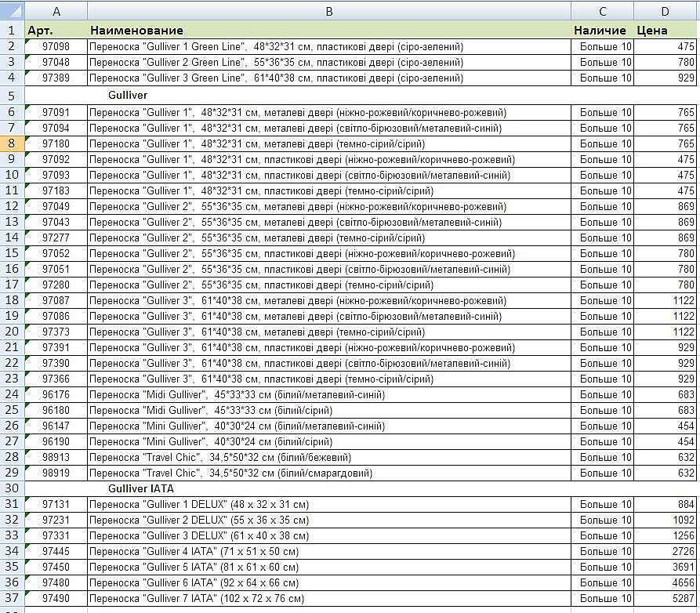Select the price cell showing 1256
The width and height of the screenshot is (700, 613).
coord(665,535)
